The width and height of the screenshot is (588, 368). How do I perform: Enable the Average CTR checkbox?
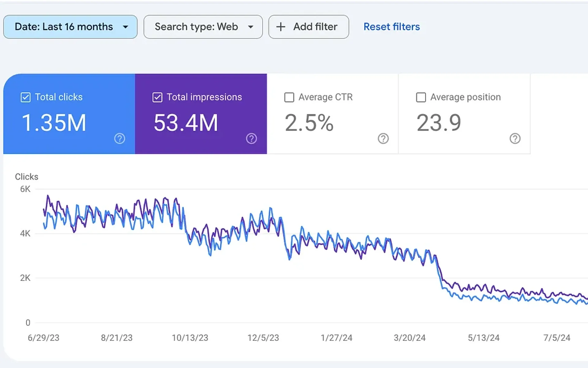[289, 97]
